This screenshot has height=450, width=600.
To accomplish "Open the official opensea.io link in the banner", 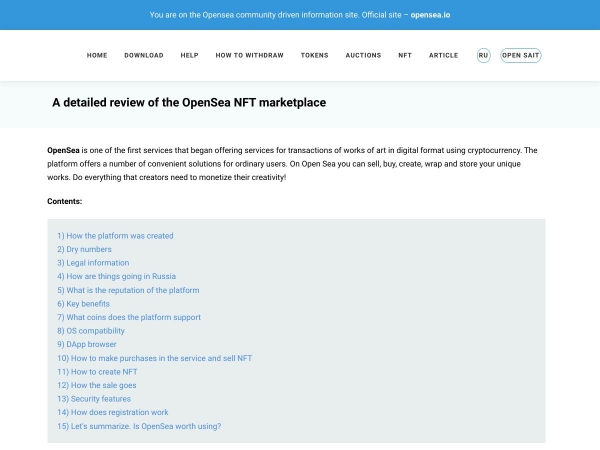I will coord(430,15).
